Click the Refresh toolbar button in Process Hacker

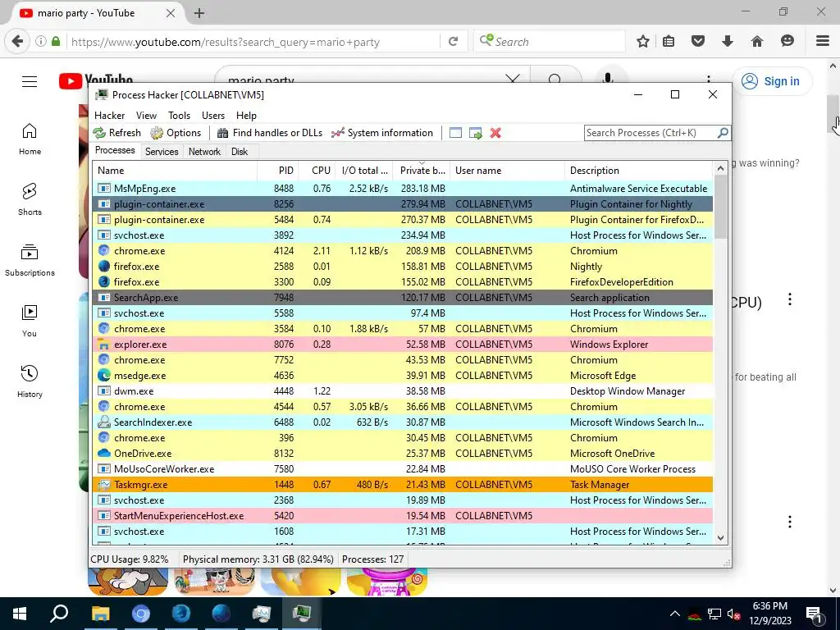click(x=116, y=133)
